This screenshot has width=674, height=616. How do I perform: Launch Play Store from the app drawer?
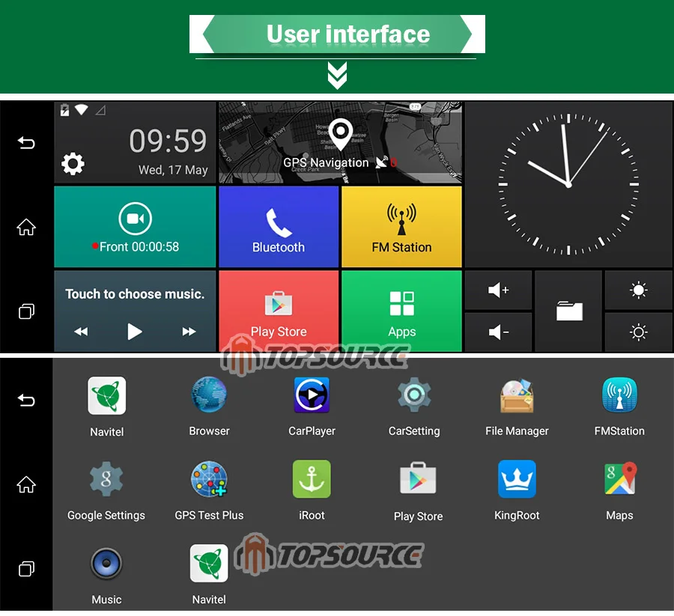click(x=418, y=492)
